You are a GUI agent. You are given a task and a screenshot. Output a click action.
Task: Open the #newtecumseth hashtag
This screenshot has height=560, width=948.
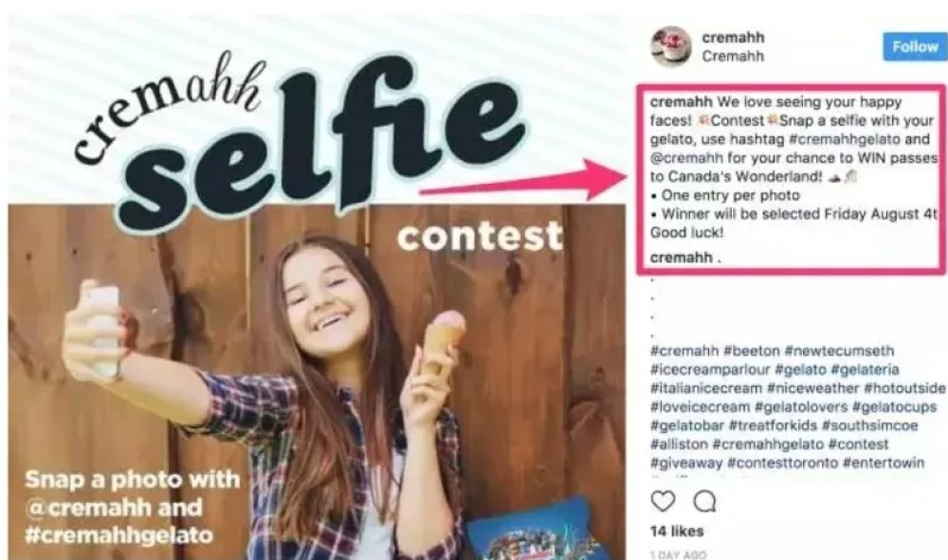[839, 351]
